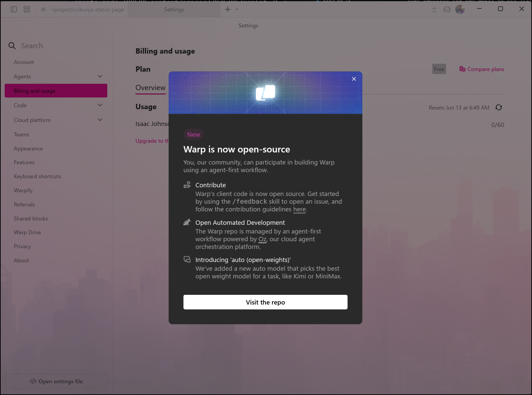Expand the Agents section chevron

tap(100, 76)
